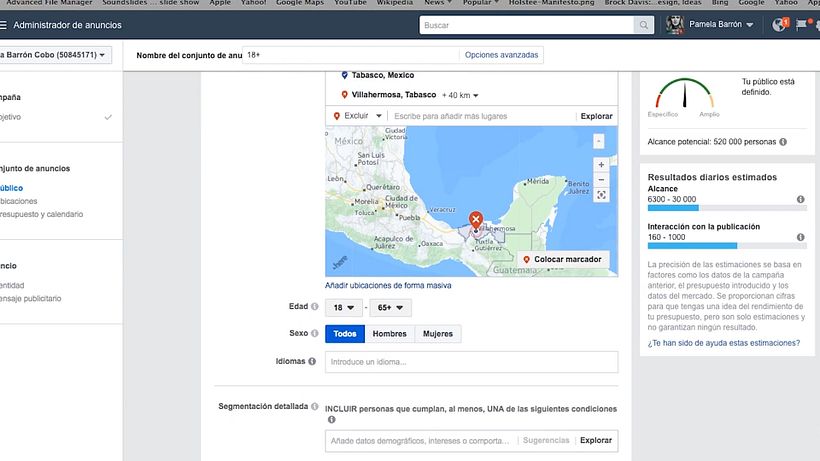The height and width of the screenshot is (461, 820).
Task: Click info icon below INCLUIR personas text
Action: tap(331, 420)
